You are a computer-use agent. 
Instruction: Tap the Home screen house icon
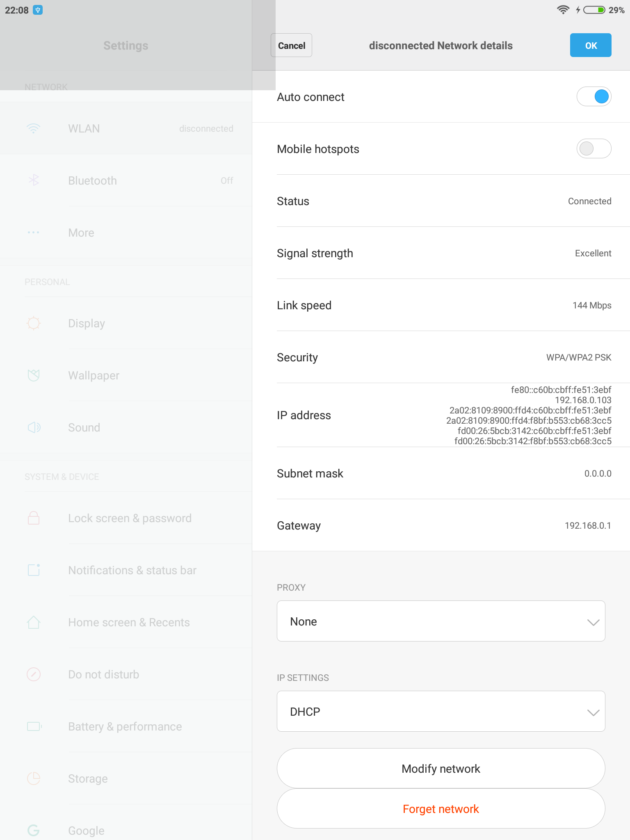[x=33, y=622]
